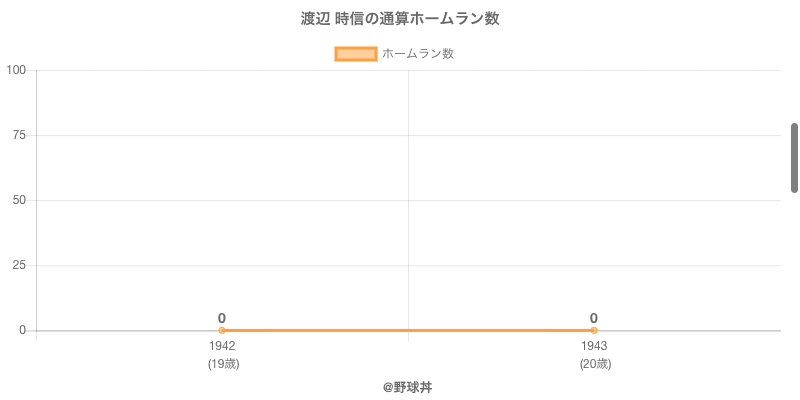Click the vertical scrollbar thumb
800x400 pixels.
tap(795, 157)
